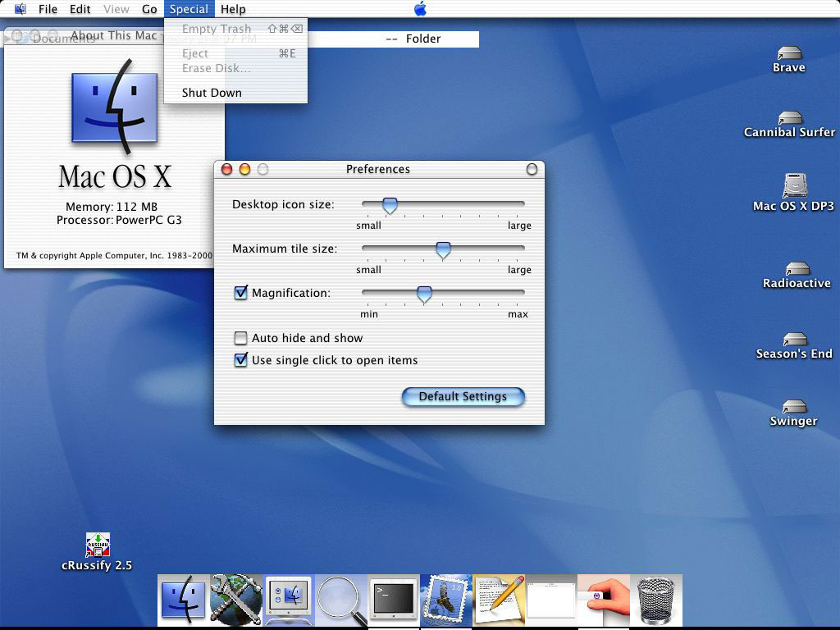Image resolution: width=840 pixels, height=630 pixels.
Task: Click "small" label under Maximum tile size
Action: [x=368, y=270]
